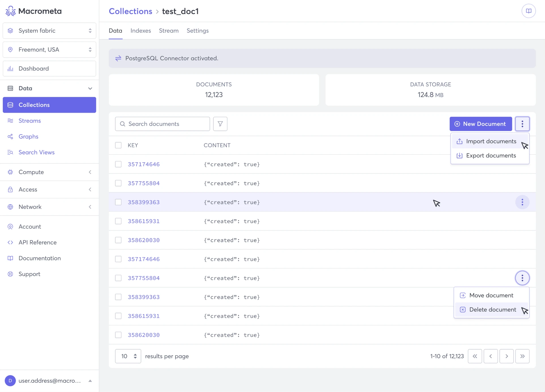The height and width of the screenshot is (392, 545).
Task: Open the System fabric selector dropdown
Action: [49, 31]
